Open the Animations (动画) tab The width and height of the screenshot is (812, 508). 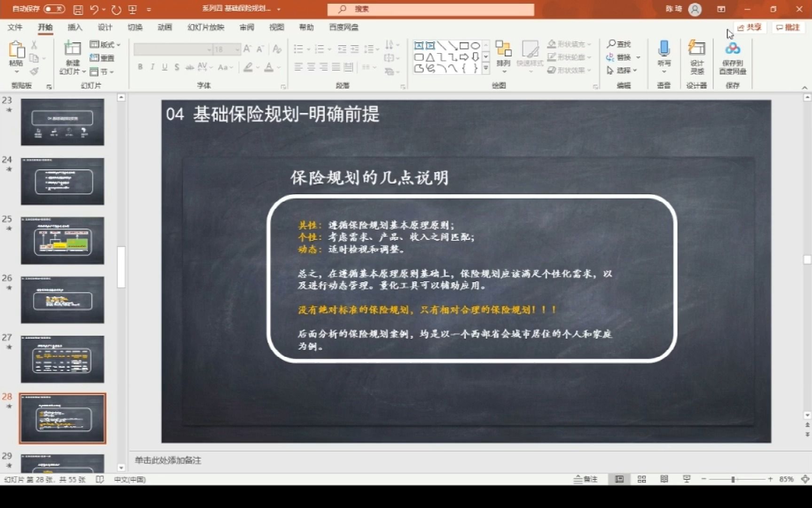(164, 27)
